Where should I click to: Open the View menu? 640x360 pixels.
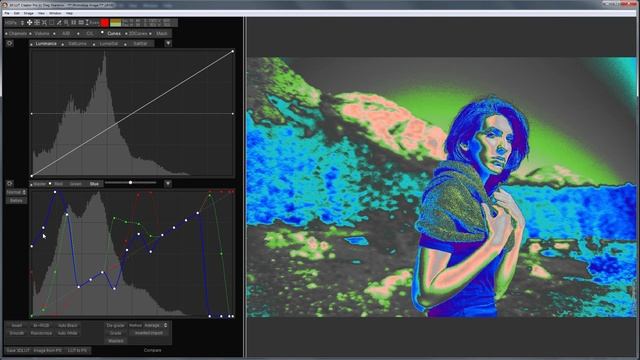[41, 13]
